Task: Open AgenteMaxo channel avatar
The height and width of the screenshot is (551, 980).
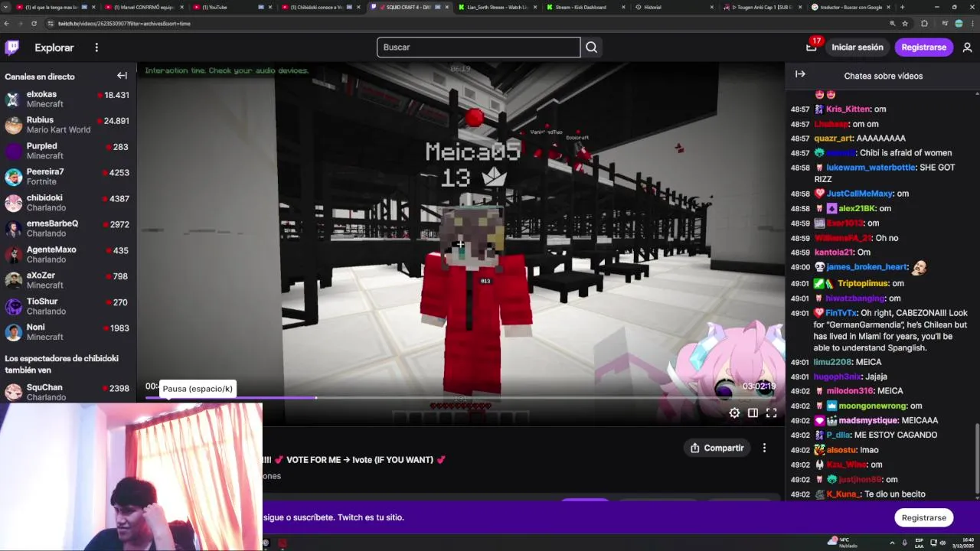Action: tap(14, 255)
